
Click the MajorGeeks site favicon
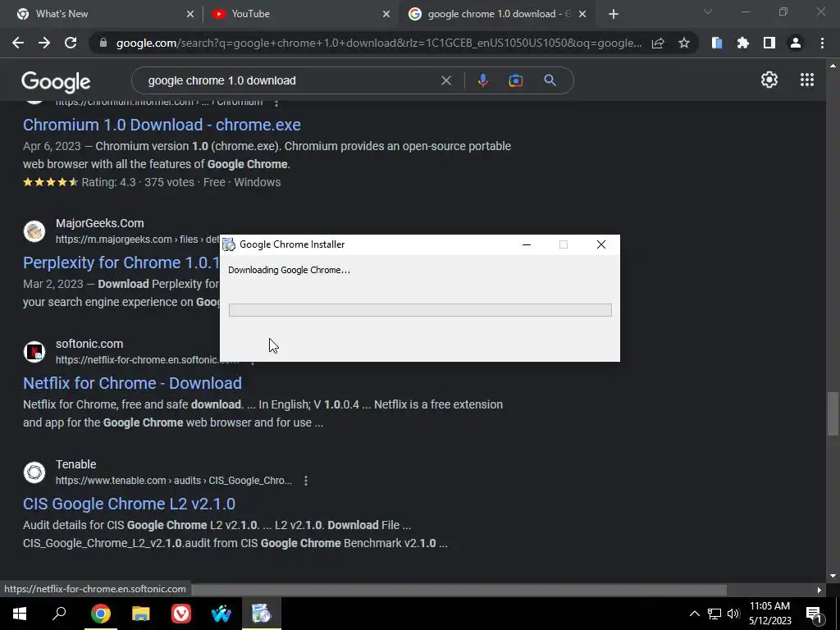34,231
